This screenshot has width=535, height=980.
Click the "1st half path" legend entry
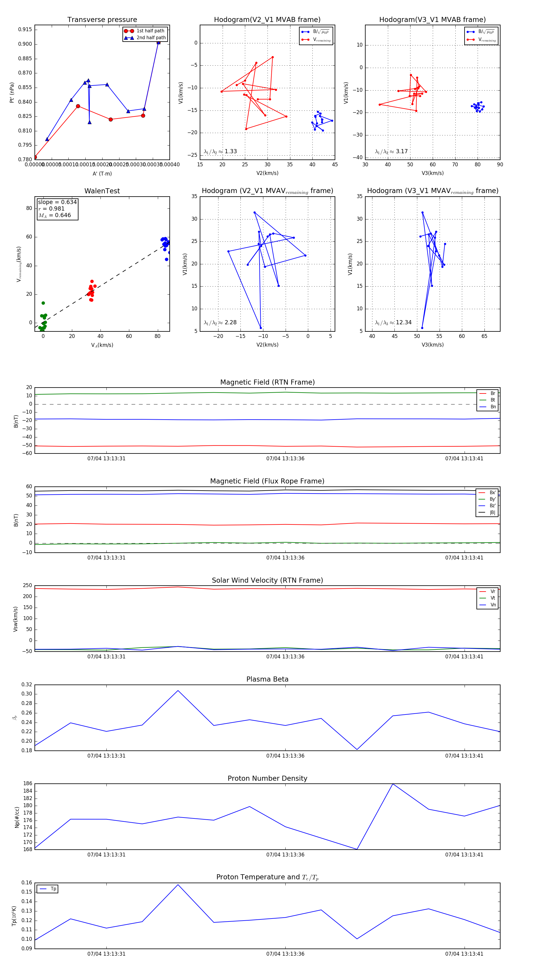150,31
